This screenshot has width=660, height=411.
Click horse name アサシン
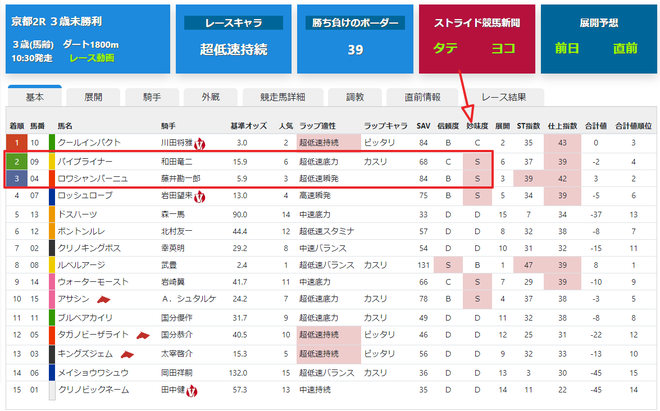coord(73,299)
